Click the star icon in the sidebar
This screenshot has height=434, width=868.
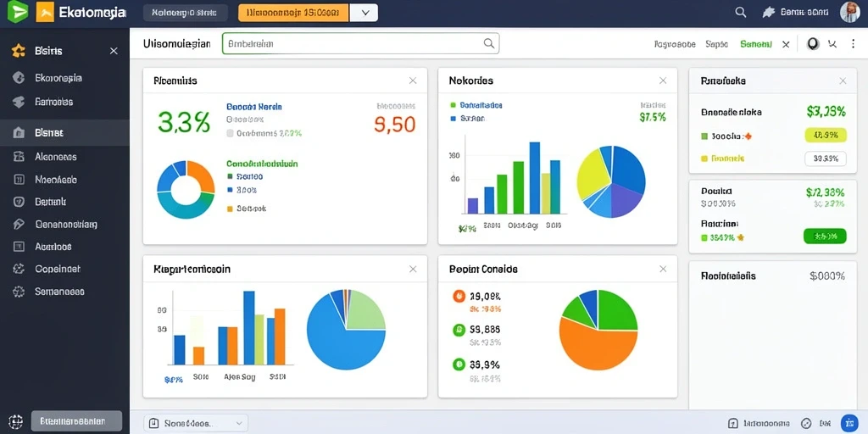pos(19,51)
